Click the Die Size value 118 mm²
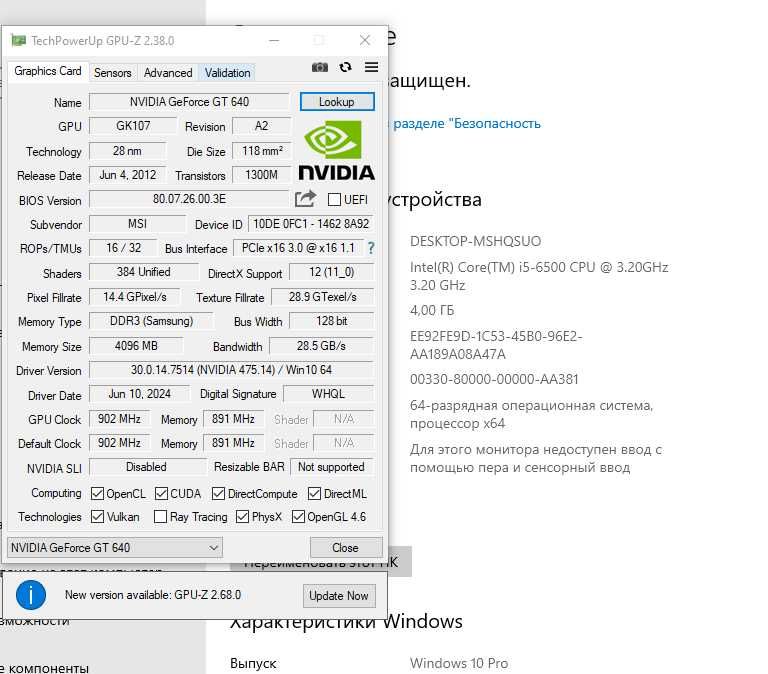This screenshot has height=674, width=768. [x=262, y=151]
